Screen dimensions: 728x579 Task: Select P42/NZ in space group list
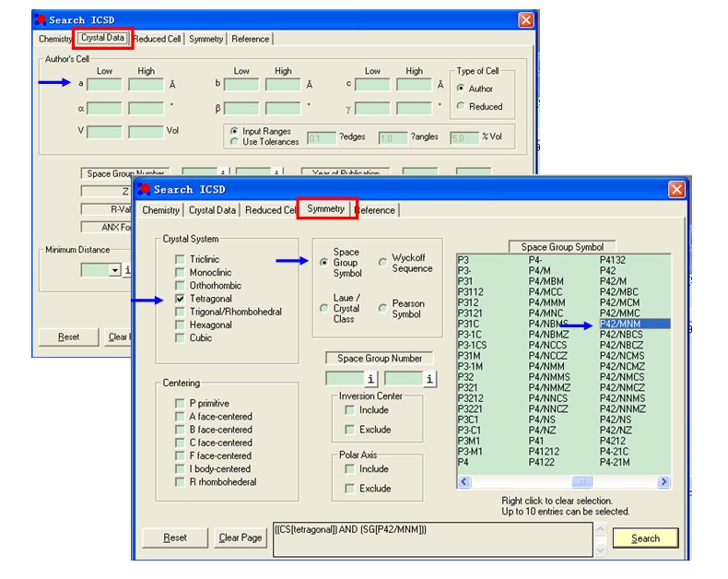click(616, 430)
